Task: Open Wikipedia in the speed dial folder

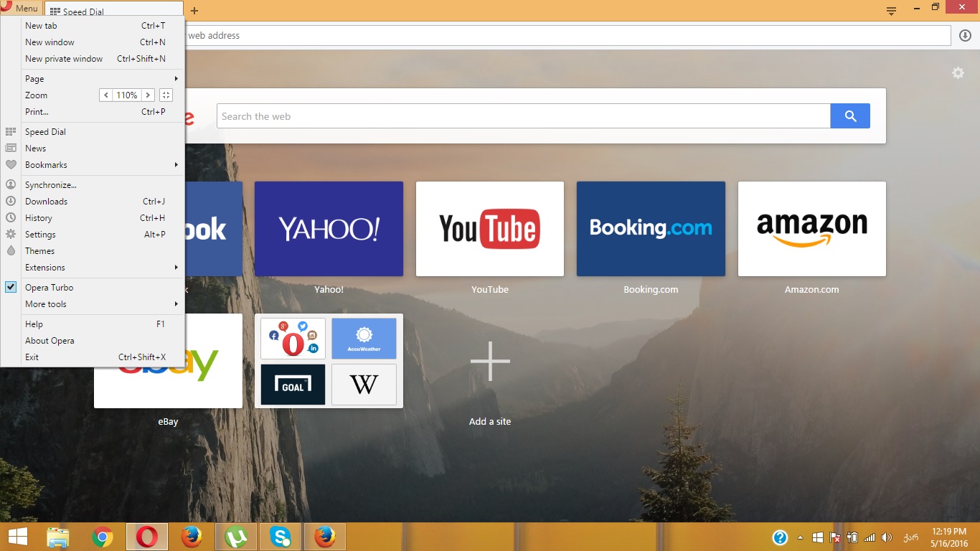Action: click(364, 385)
